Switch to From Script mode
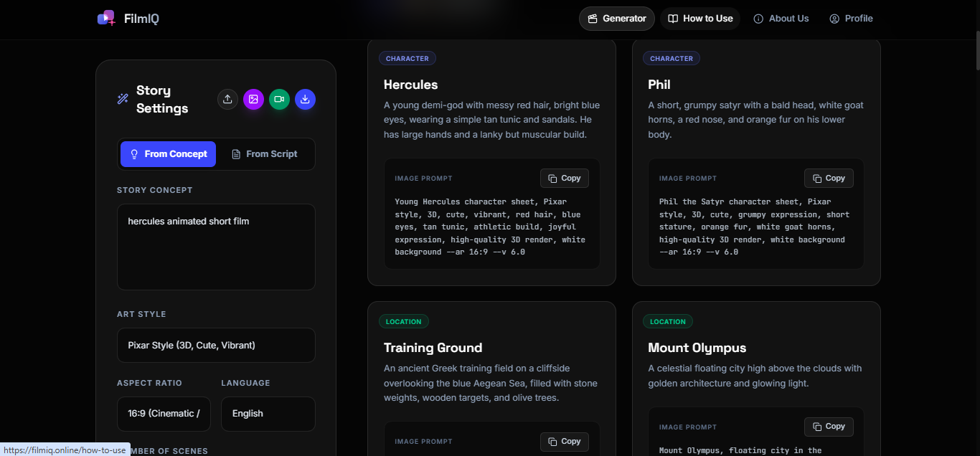This screenshot has height=456, width=980. click(x=264, y=154)
